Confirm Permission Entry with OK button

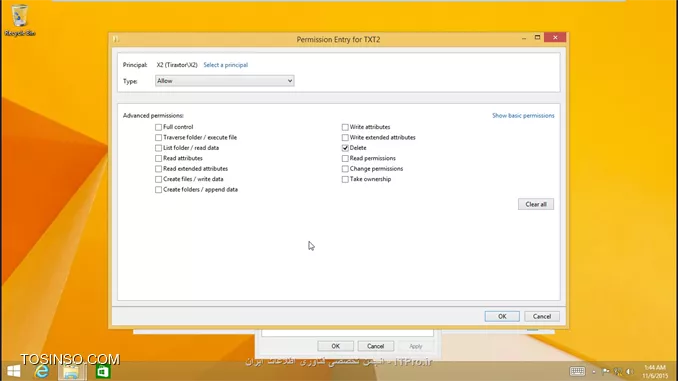502,316
